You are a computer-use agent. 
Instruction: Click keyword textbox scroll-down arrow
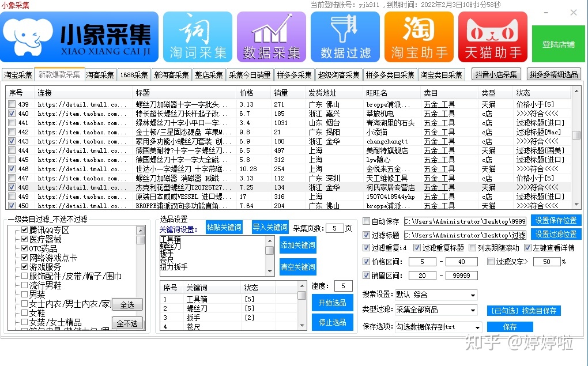tap(270, 271)
